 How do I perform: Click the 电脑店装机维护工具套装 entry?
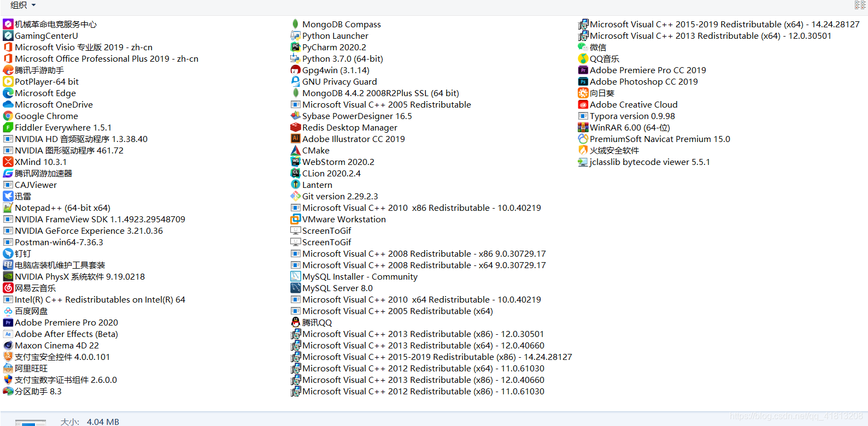(x=54, y=265)
